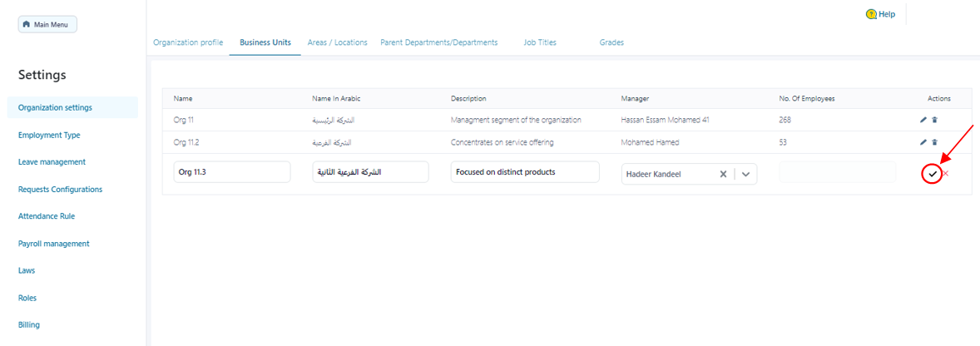Expand the Manager dropdown arrow

(745, 174)
